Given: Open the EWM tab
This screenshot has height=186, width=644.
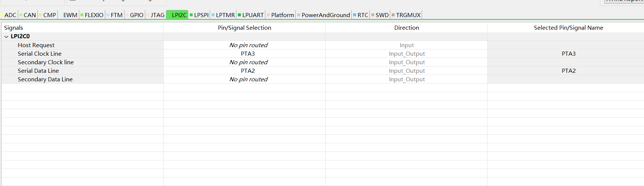Looking at the screenshot, I should [x=69, y=15].
